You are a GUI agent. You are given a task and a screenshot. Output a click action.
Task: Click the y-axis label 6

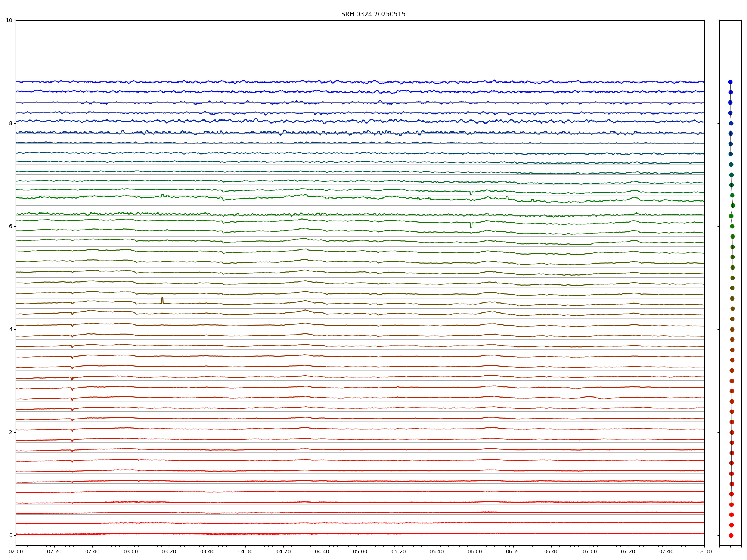click(10, 226)
